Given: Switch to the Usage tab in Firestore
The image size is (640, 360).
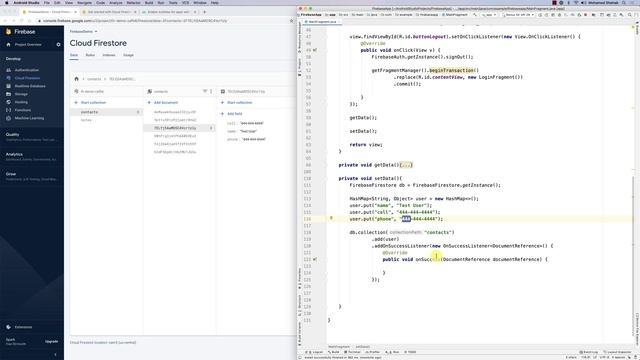Looking at the screenshot, I should (128, 55).
